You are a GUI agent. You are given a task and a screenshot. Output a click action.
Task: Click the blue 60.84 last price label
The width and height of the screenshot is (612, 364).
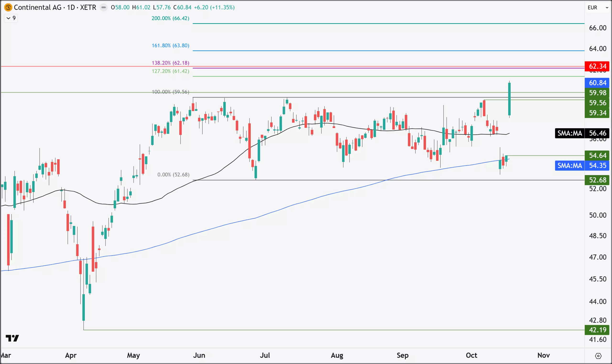(x=597, y=83)
